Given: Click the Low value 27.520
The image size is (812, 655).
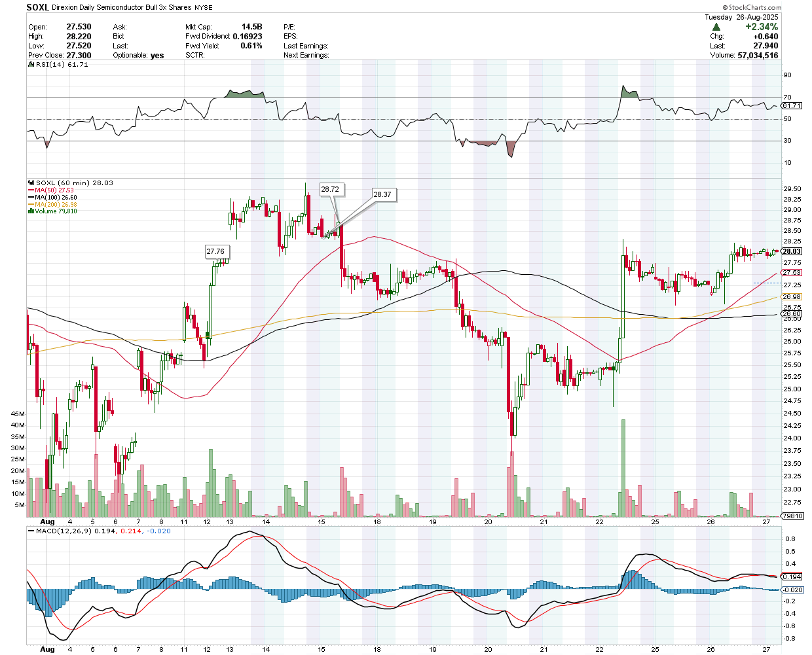Looking at the screenshot, I should coord(79,46).
